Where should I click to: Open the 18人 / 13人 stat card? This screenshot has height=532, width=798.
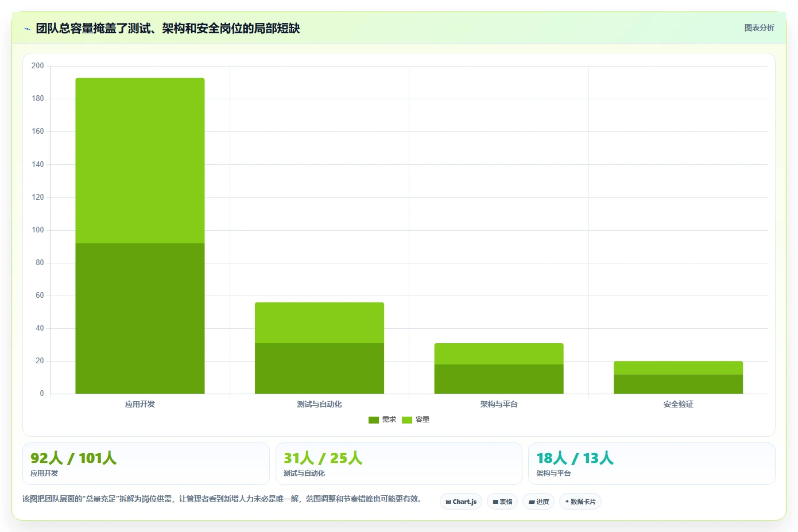(652, 464)
